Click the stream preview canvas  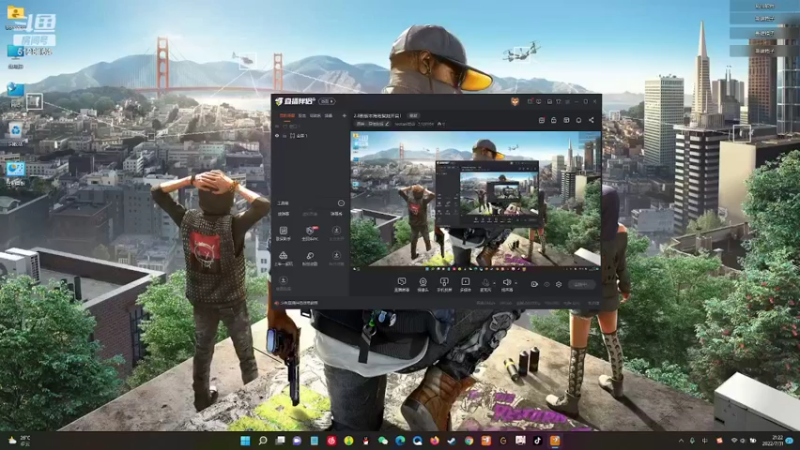(x=476, y=201)
